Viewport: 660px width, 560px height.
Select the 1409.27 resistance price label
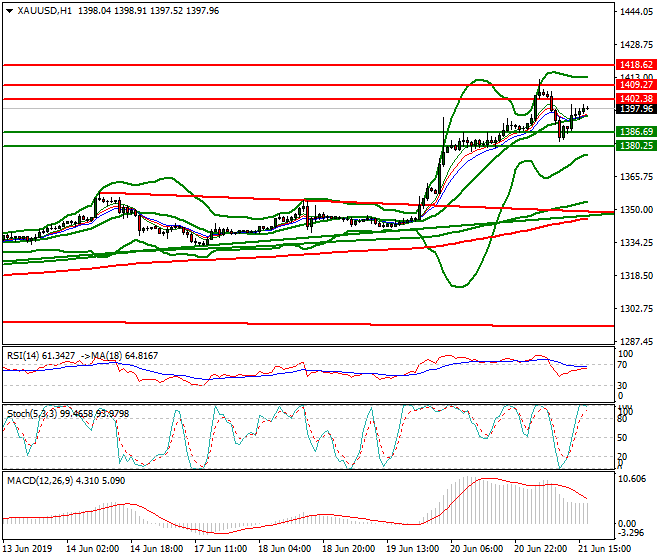[636, 85]
